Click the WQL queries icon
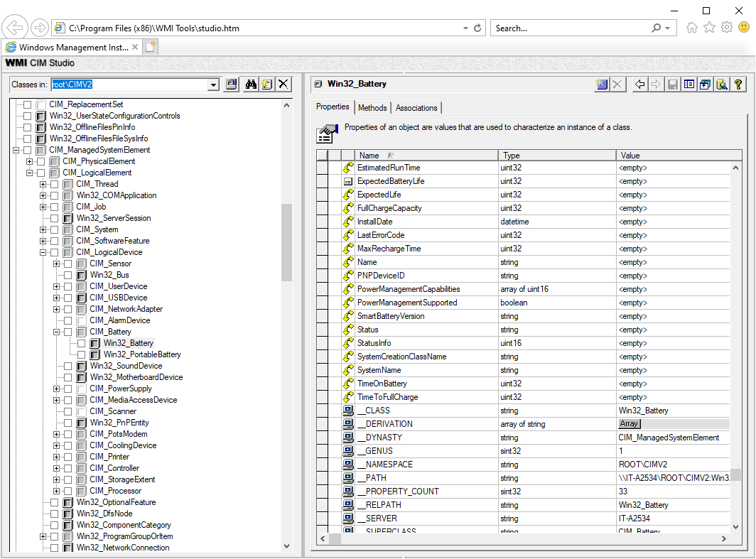Screen dimensions: 756x559 tap(721, 85)
